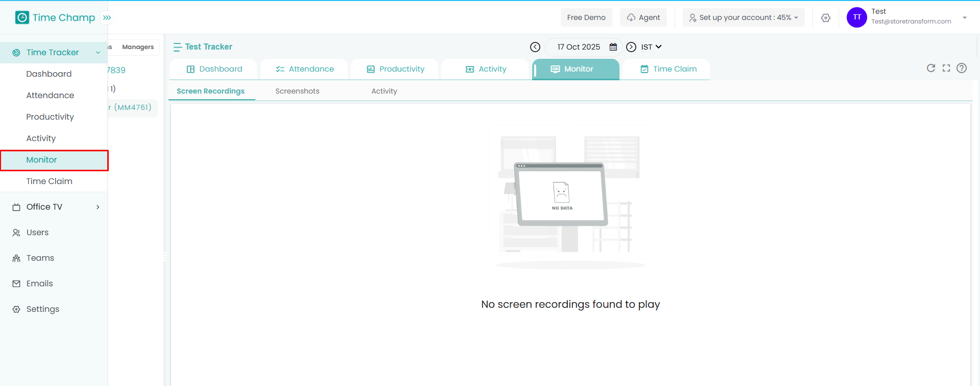Refresh the monitor view
The height and width of the screenshot is (386, 980).
pyautogui.click(x=931, y=68)
